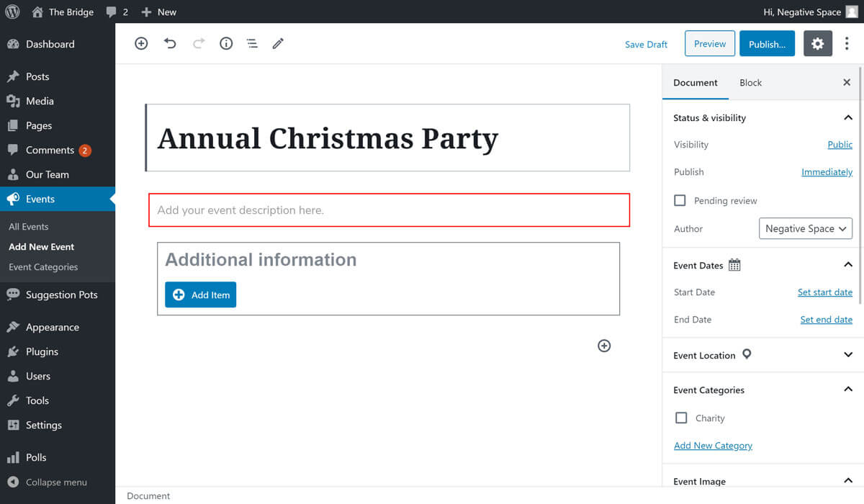The image size is (864, 504).
Task: Open block navigation list icon
Action: pyautogui.click(x=252, y=44)
